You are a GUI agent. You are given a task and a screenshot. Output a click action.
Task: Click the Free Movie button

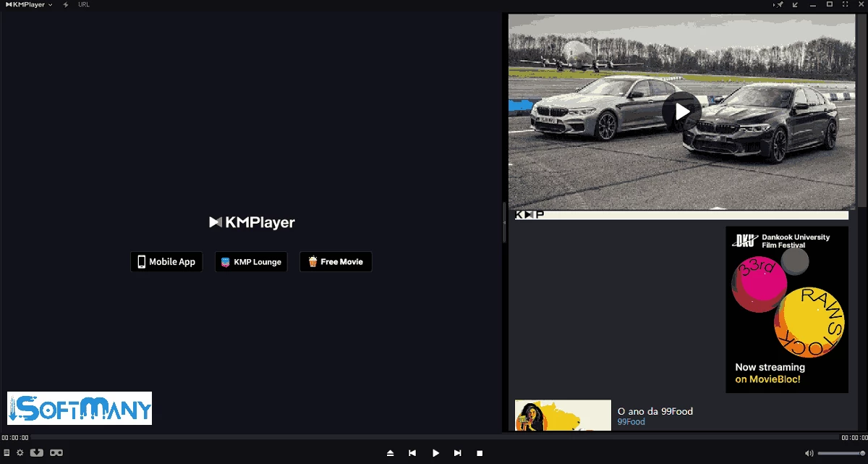click(x=336, y=262)
